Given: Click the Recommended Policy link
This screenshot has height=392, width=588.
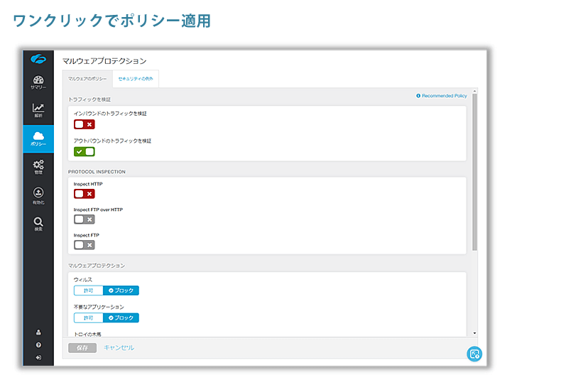Looking at the screenshot, I should tap(442, 95).
